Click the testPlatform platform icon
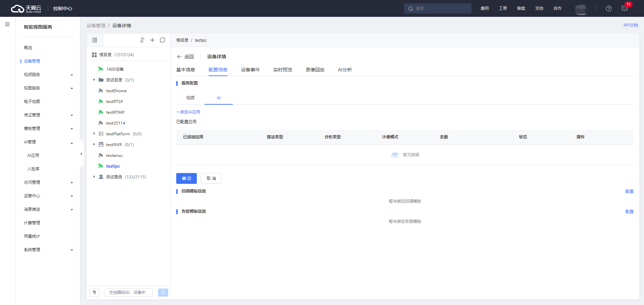Image resolution: width=644 pixels, height=305 pixels. 101,134
